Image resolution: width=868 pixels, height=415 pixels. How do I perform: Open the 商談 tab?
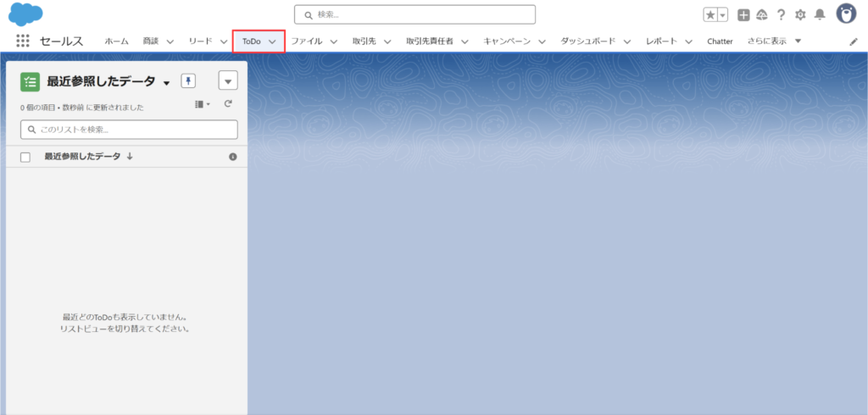[151, 41]
